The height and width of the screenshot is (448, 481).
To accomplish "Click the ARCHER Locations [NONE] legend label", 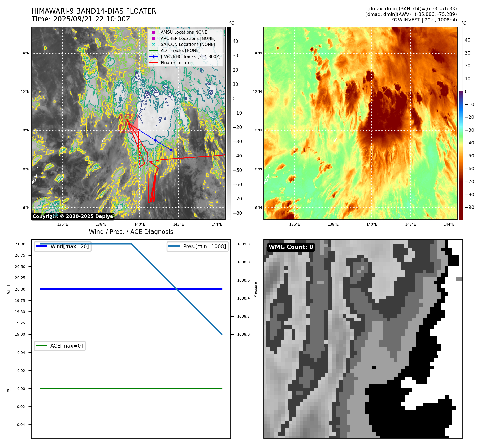I will pos(188,38).
